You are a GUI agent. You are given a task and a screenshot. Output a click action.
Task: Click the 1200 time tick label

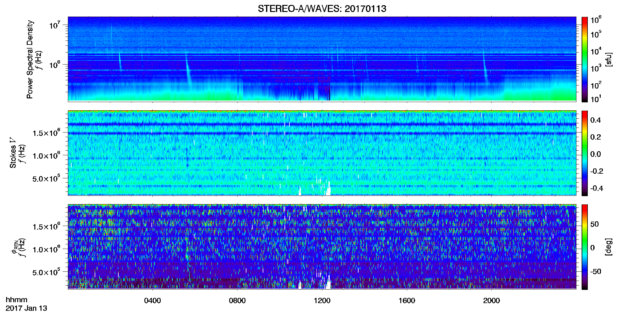coord(322,301)
